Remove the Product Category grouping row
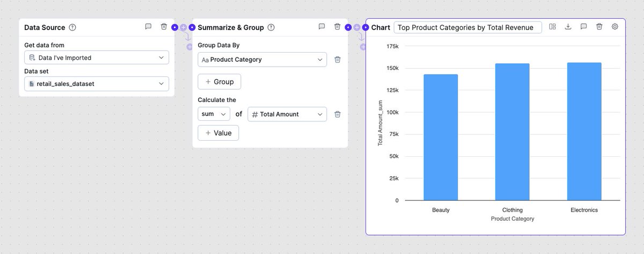Viewport: 644px width, 254px height. tap(337, 60)
